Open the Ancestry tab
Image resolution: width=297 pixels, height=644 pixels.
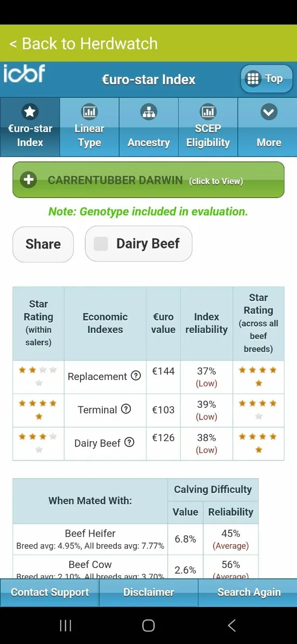(x=148, y=127)
